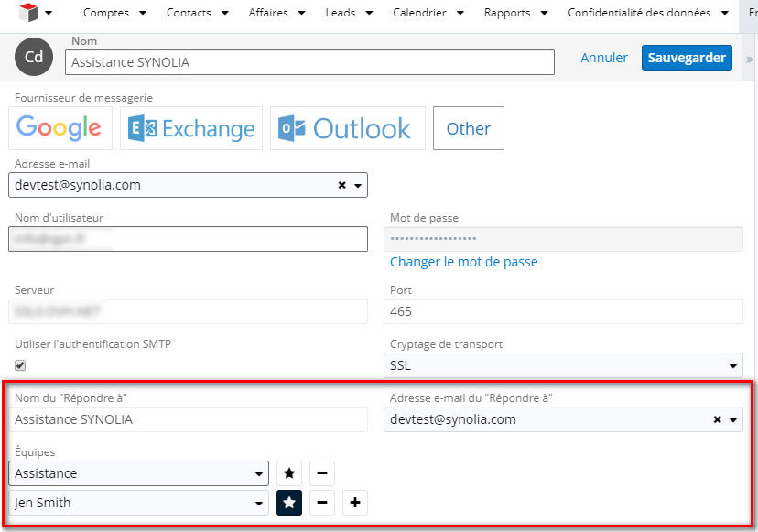Add another team with plus button
This screenshot has width=758, height=532.
tap(355, 503)
